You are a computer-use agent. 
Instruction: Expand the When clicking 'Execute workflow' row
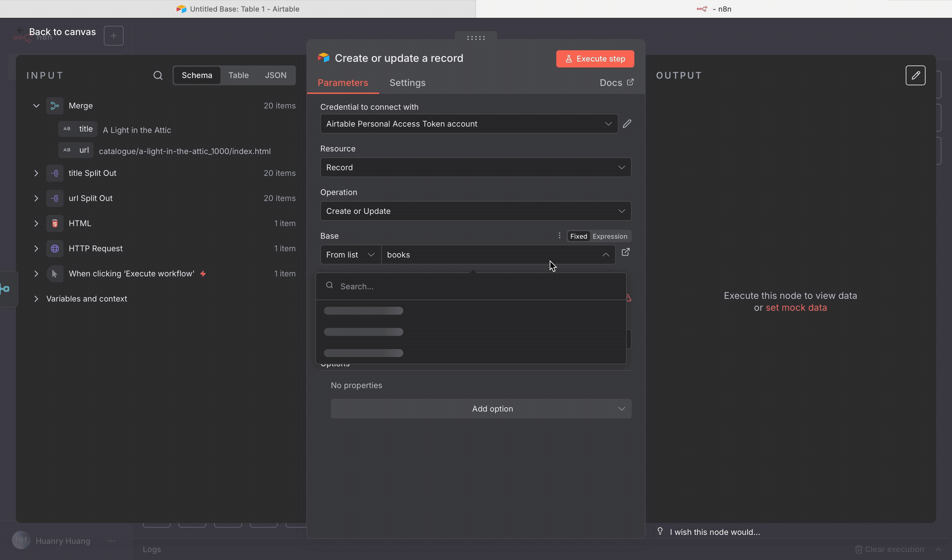point(36,274)
